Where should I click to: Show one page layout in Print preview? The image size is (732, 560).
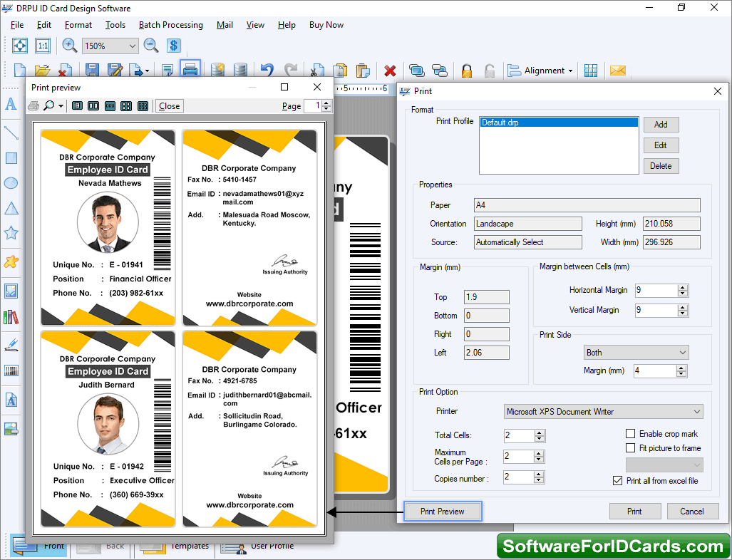coord(78,106)
